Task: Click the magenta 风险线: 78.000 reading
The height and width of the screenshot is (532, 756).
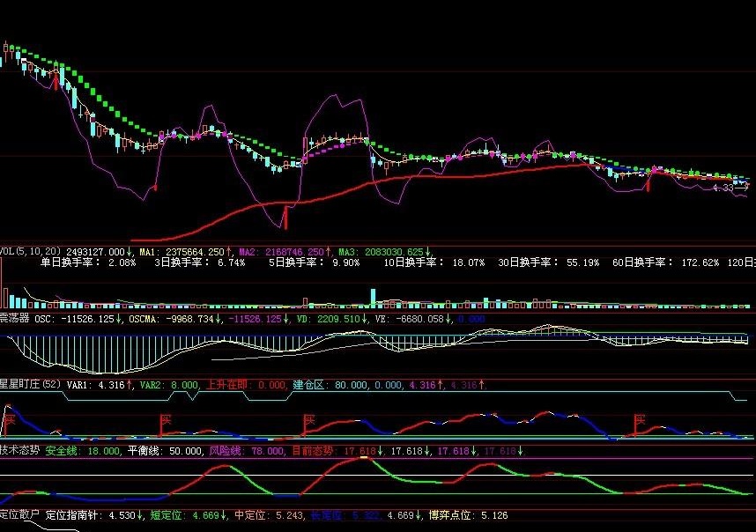Action: coord(247,451)
